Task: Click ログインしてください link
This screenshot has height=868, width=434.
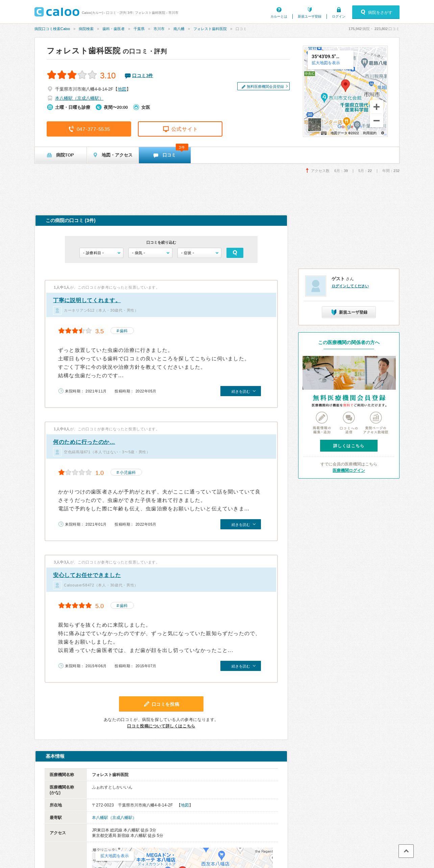Action: click(x=350, y=286)
